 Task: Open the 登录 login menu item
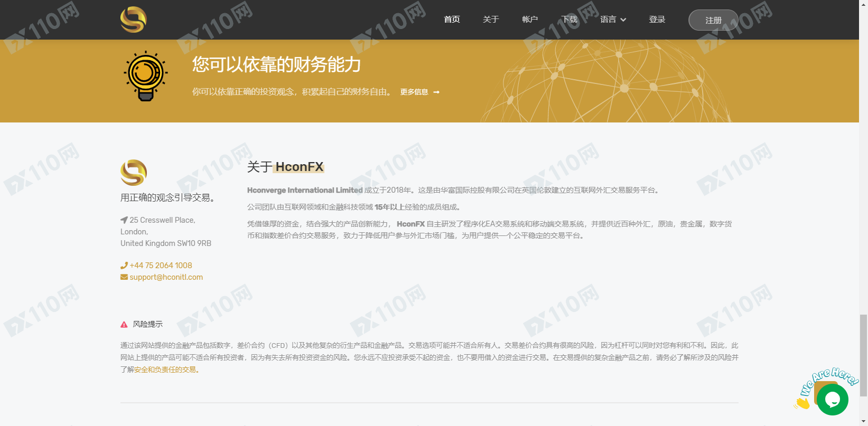coord(657,20)
